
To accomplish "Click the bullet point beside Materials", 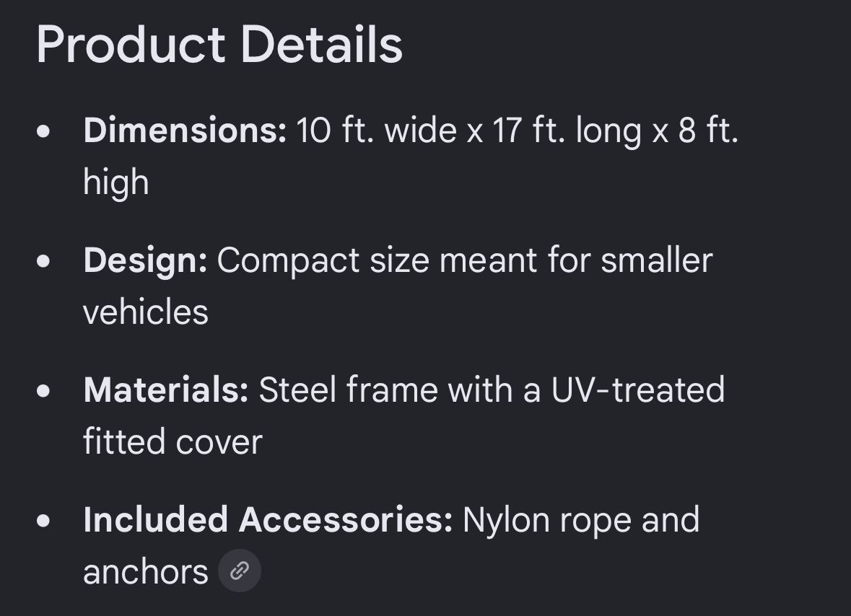I will tap(43, 391).
